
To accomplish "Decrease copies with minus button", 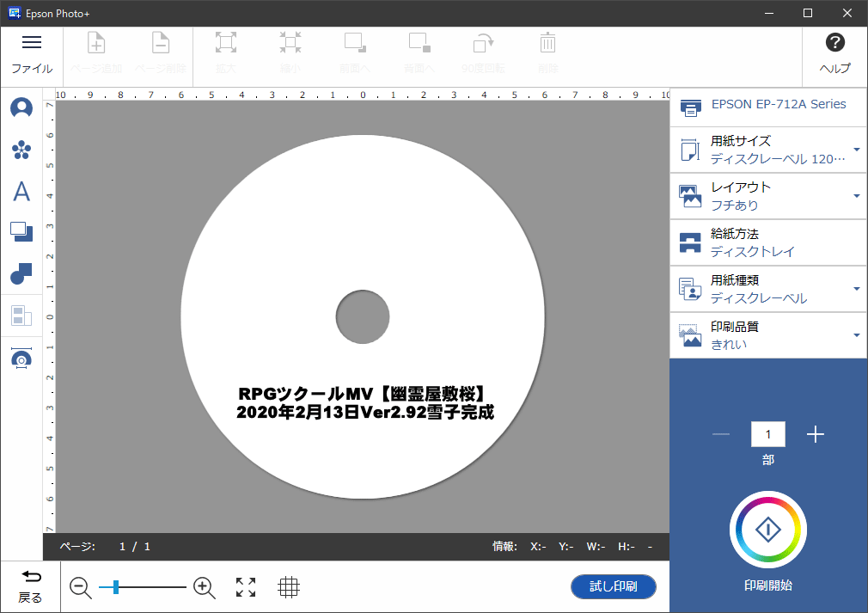I will click(721, 434).
